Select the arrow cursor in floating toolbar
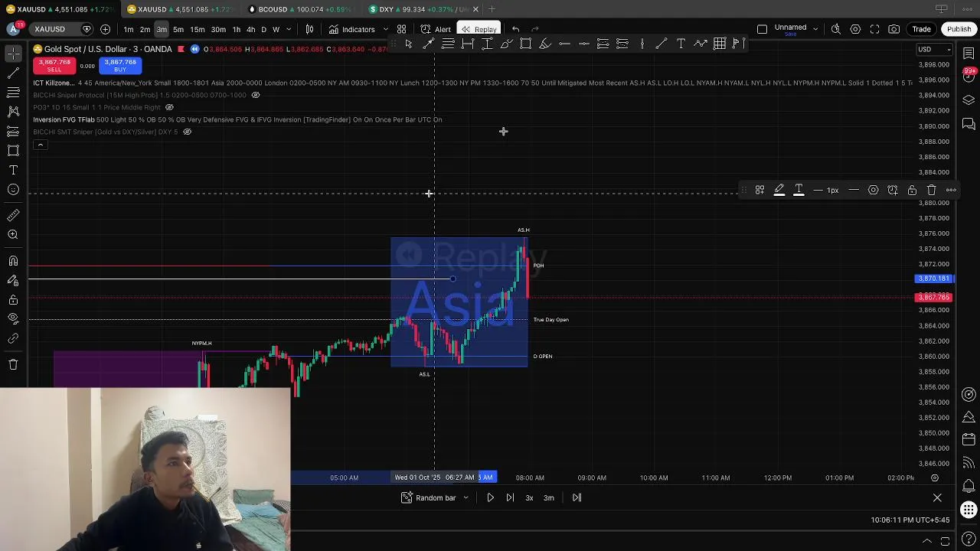The width and height of the screenshot is (980, 551). click(x=409, y=44)
